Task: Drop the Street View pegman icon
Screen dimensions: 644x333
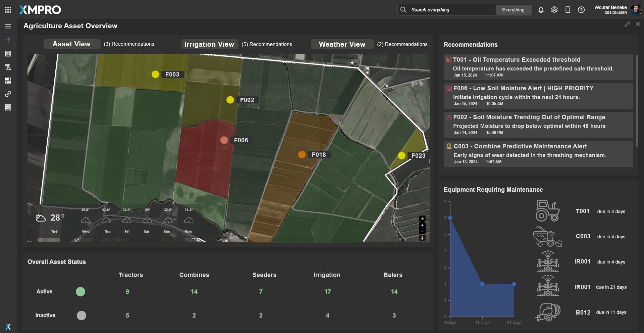Action: (422, 238)
